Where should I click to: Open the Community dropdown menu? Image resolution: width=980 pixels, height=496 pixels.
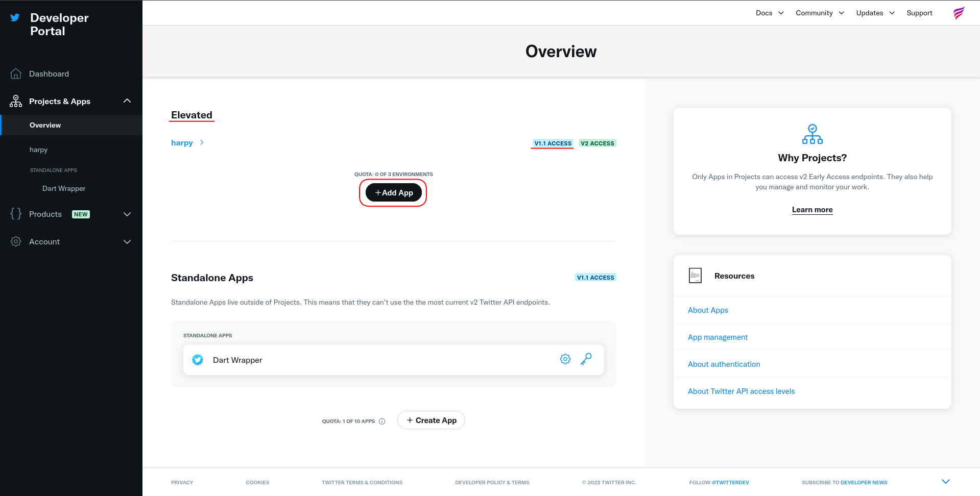pos(820,13)
